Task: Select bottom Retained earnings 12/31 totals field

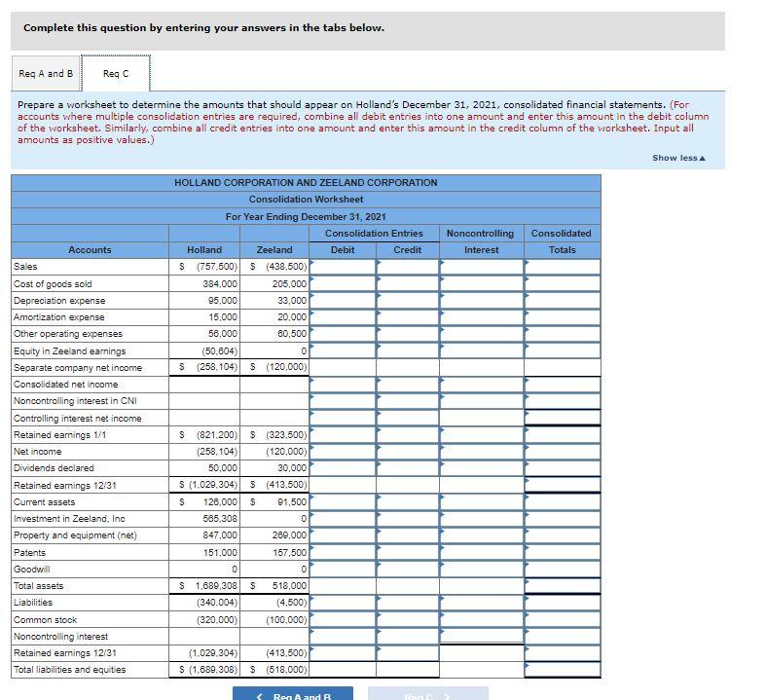Action: click(563, 653)
